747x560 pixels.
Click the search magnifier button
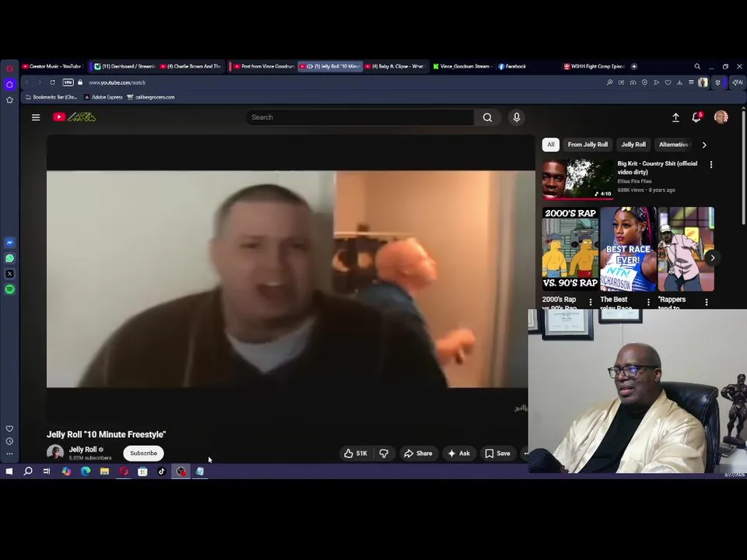point(487,117)
